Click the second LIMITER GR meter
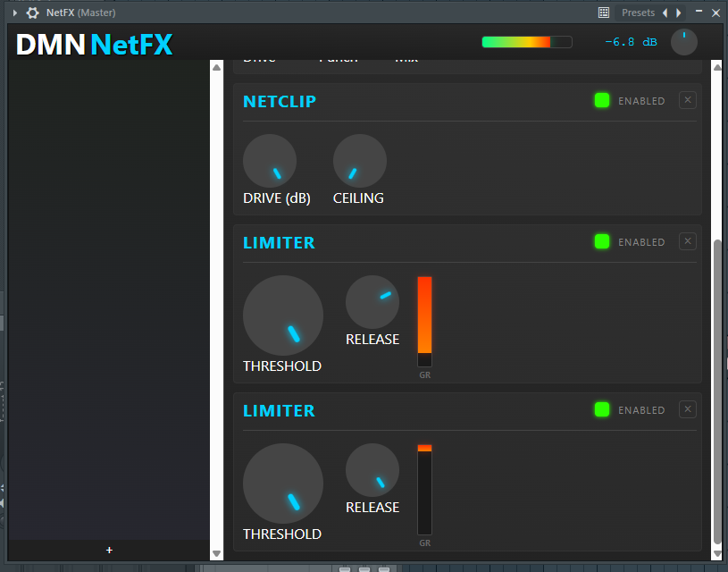Image resolution: width=728 pixels, height=572 pixels. click(424, 490)
